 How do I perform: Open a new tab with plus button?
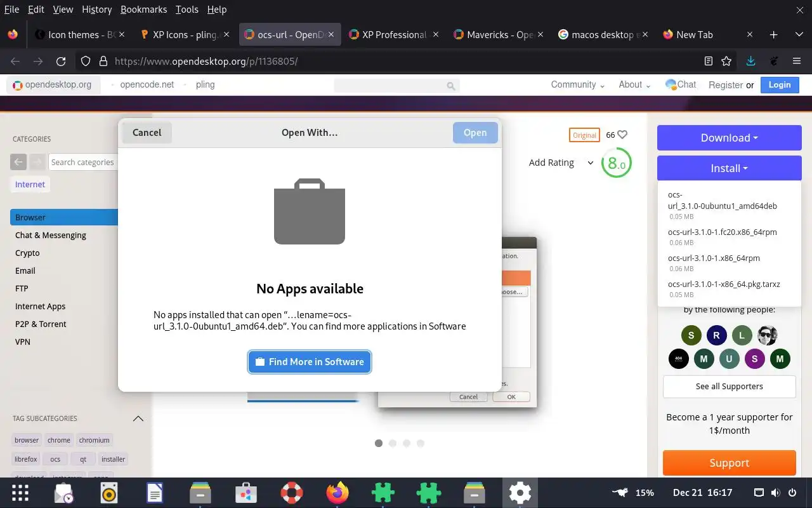773,35
